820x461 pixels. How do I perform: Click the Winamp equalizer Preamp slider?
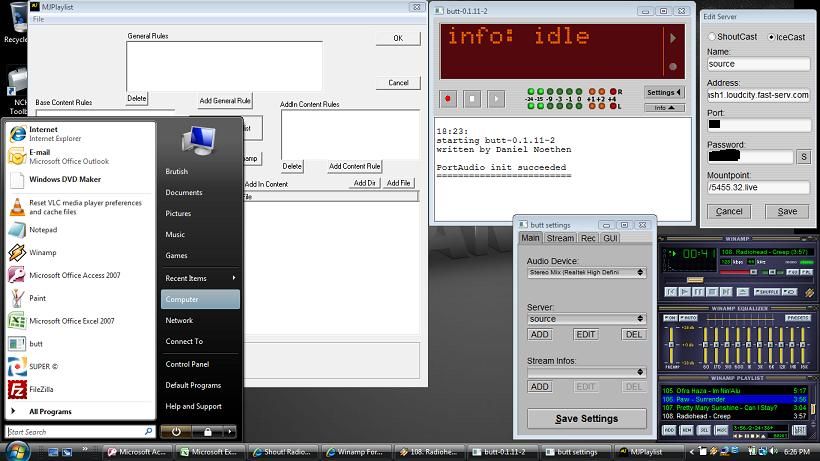(671, 345)
